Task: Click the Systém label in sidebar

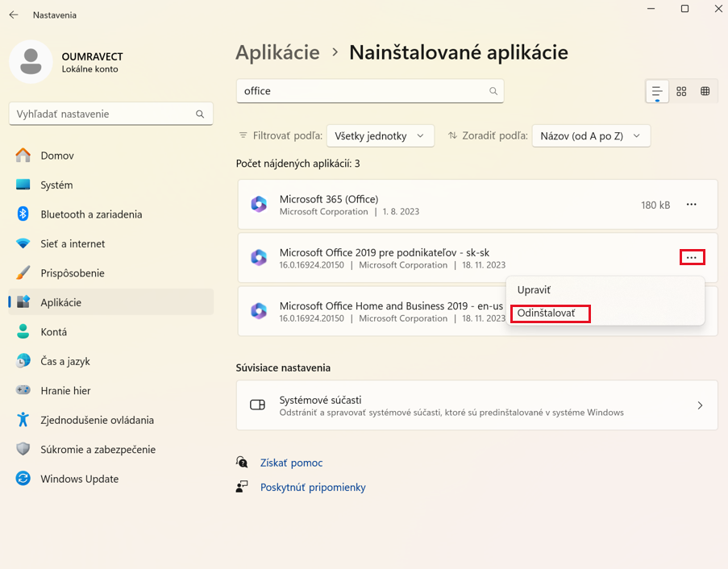Action: (56, 185)
